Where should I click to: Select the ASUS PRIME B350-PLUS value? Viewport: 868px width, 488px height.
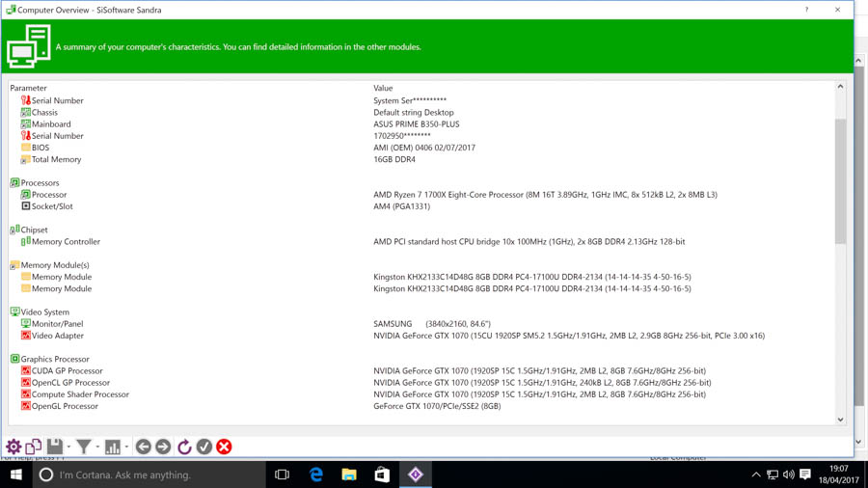(x=417, y=124)
